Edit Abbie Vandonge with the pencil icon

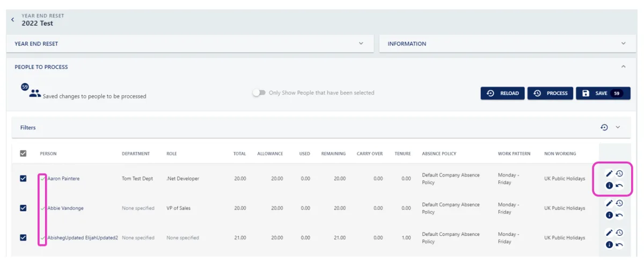(x=609, y=203)
